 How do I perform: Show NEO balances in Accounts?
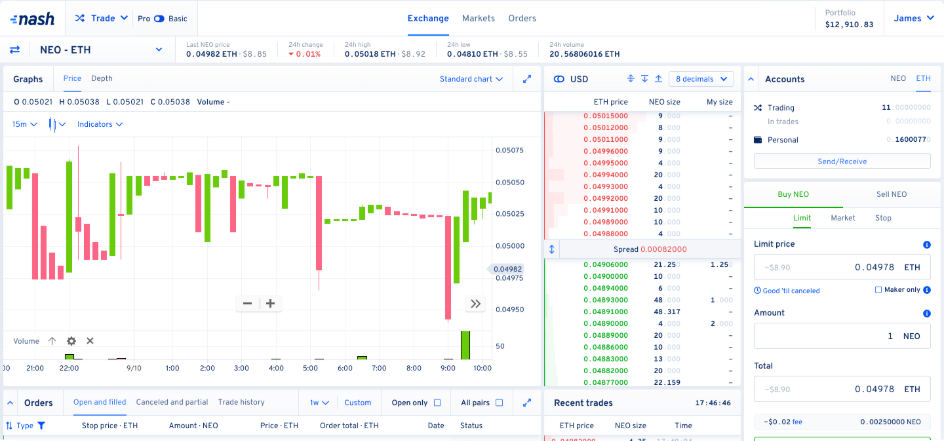click(898, 79)
